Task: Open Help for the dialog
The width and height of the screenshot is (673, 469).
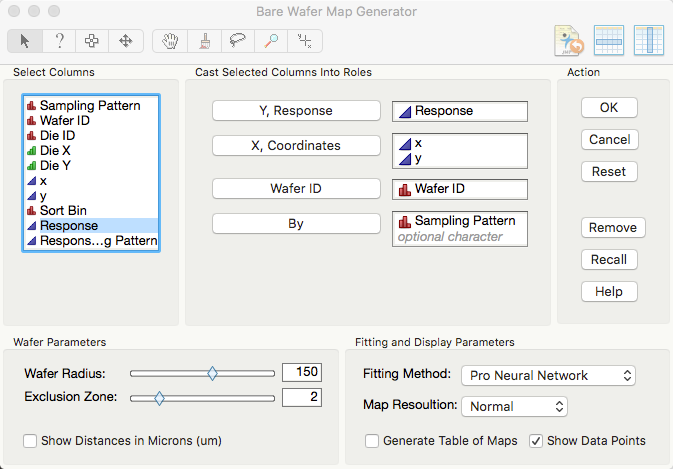Action: (x=609, y=292)
